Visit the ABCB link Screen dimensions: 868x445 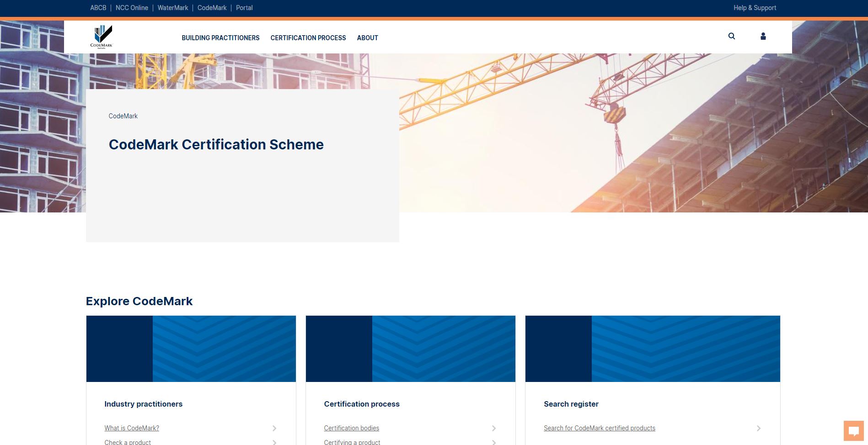point(98,8)
